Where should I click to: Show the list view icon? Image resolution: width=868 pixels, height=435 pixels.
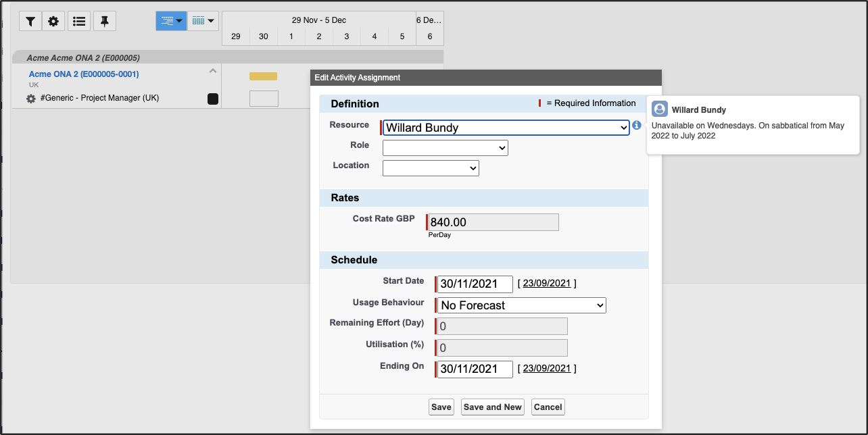(79, 21)
